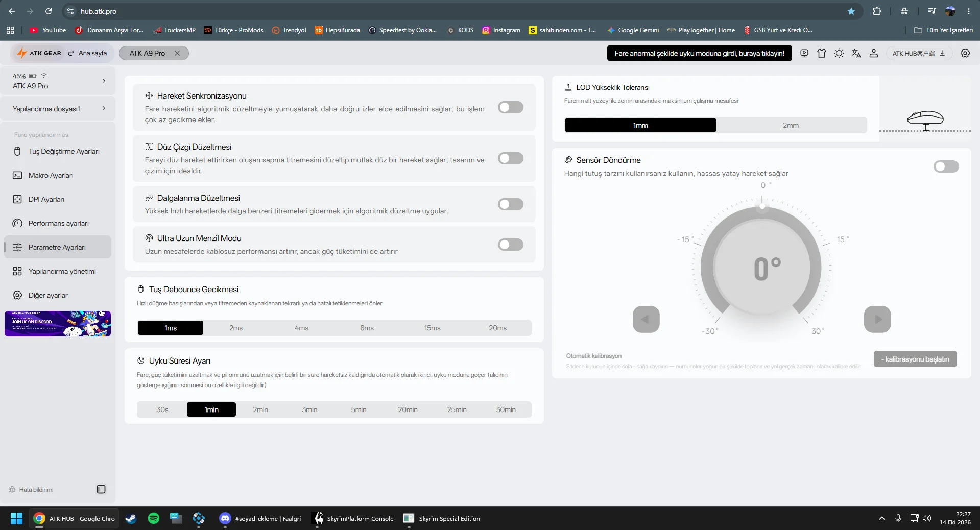Image resolution: width=980 pixels, height=530 pixels.
Task: Go to Makro Ayarları section
Action: [x=58, y=175]
